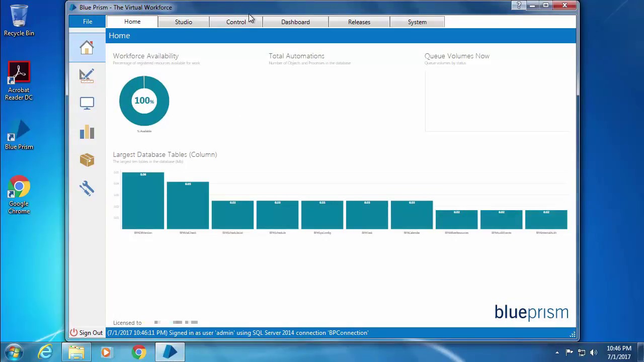The height and width of the screenshot is (362, 644).
Task: Open Windows Media Player from the taskbar
Action: [107, 352]
